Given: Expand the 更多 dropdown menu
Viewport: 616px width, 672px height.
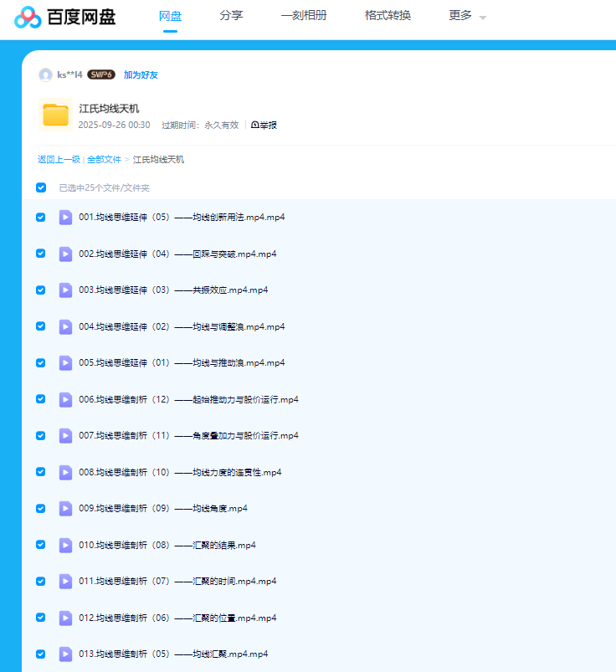Looking at the screenshot, I should click(x=466, y=16).
